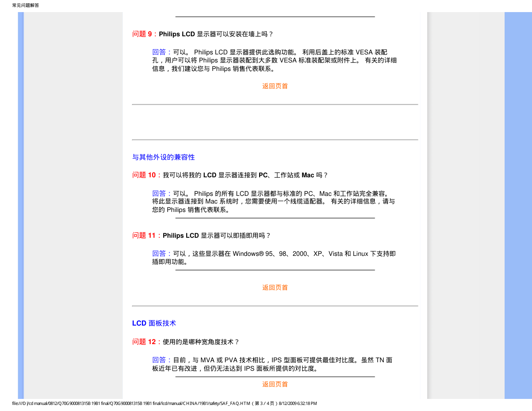Click the blue 回答 label under question 10
The height and width of the screenshot is (411, 532).
[x=159, y=193]
